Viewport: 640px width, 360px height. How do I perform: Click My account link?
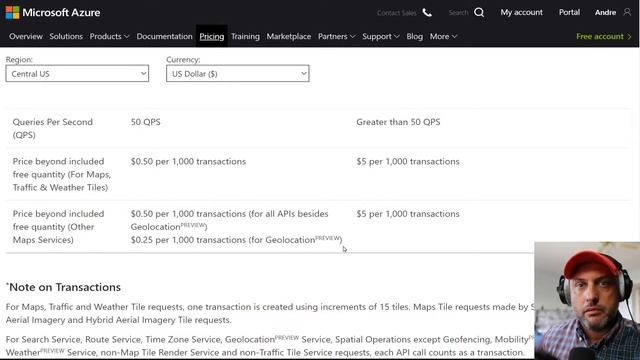coord(522,12)
